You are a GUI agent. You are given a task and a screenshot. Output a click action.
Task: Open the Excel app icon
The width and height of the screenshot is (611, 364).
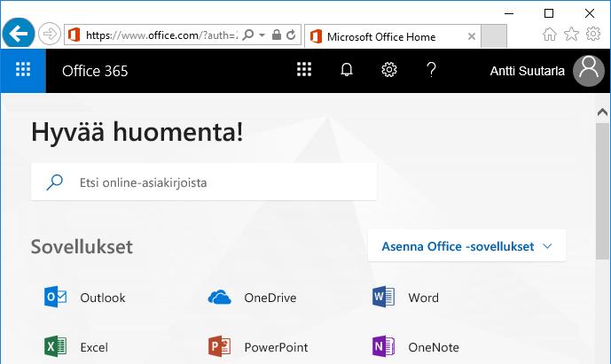point(55,346)
